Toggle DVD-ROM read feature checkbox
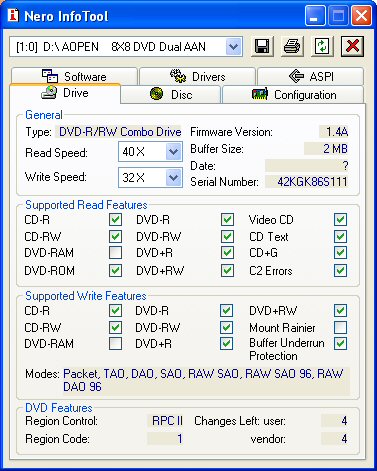Viewport: 377px width, 471px height. 115,270
